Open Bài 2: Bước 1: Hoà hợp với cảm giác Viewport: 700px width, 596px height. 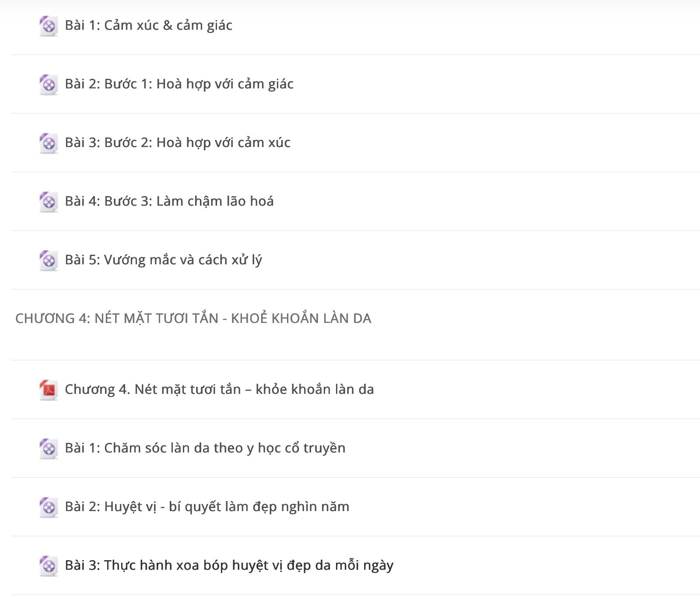pos(179,84)
